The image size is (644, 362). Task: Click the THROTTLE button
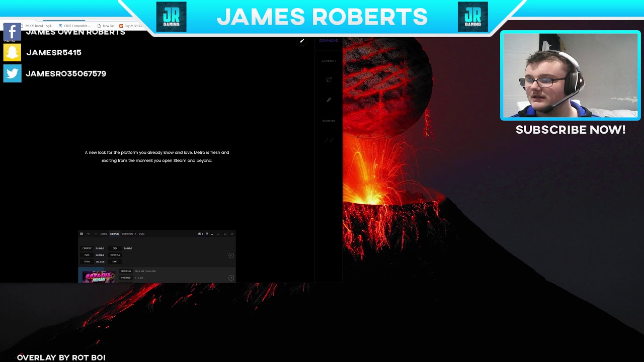[115, 255]
